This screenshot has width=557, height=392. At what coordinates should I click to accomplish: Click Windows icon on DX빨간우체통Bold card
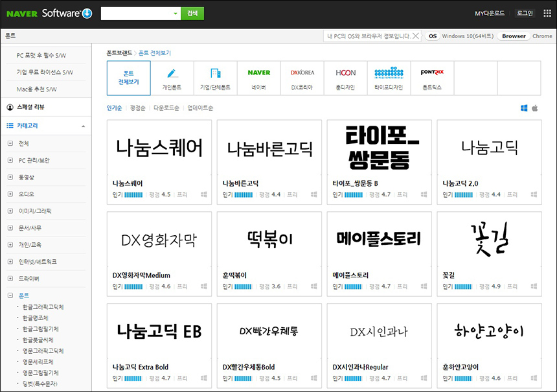pyautogui.click(x=313, y=378)
